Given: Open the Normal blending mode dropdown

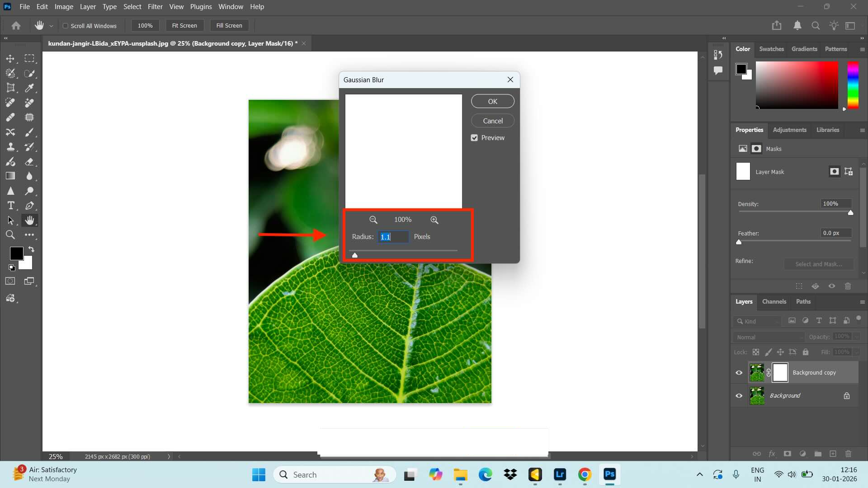Looking at the screenshot, I should (x=769, y=337).
